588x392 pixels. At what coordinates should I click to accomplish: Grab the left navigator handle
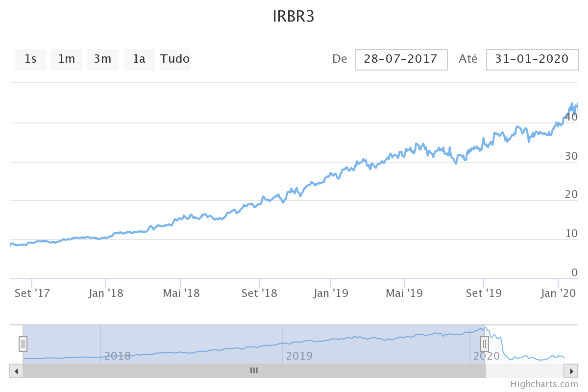tap(23, 344)
